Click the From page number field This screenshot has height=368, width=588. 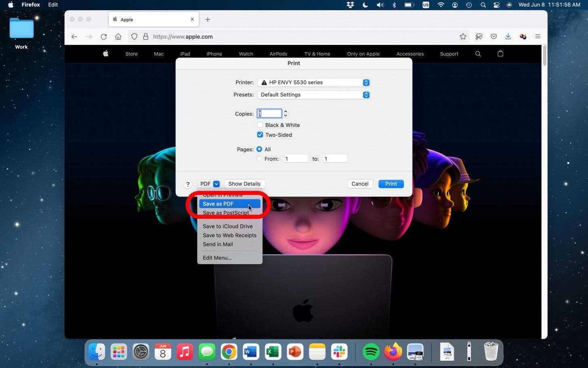coord(296,159)
